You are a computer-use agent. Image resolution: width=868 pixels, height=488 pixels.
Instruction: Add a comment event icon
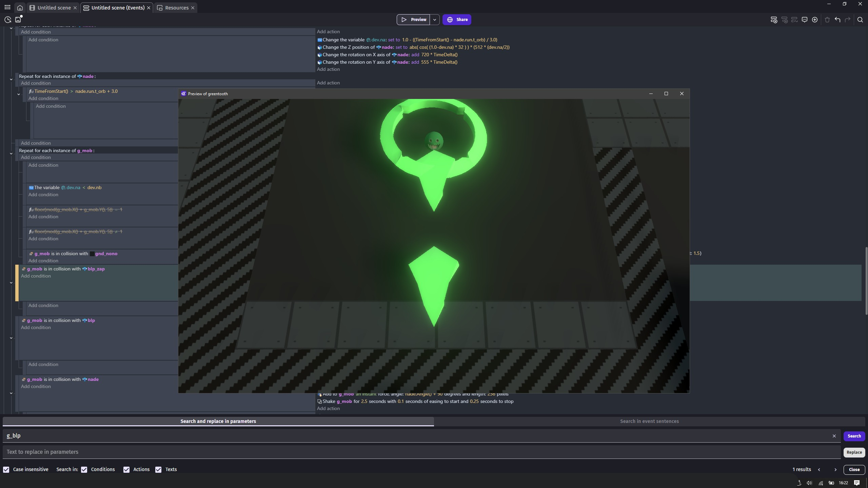coord(804,20)
